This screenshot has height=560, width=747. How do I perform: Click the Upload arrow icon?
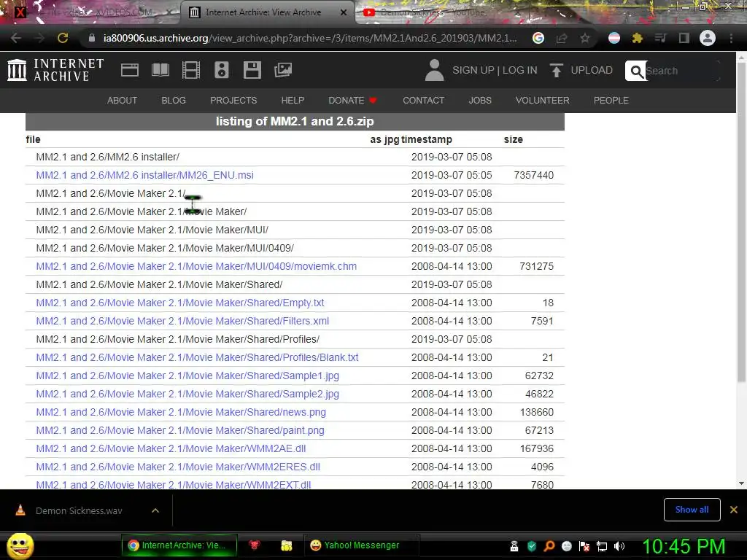[x=556, y=70]
